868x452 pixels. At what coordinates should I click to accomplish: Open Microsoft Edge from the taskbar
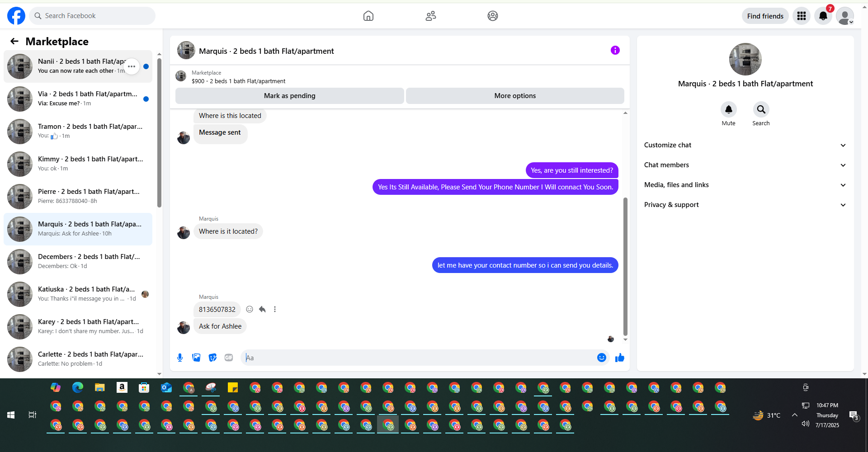click(x=78, y=387)
